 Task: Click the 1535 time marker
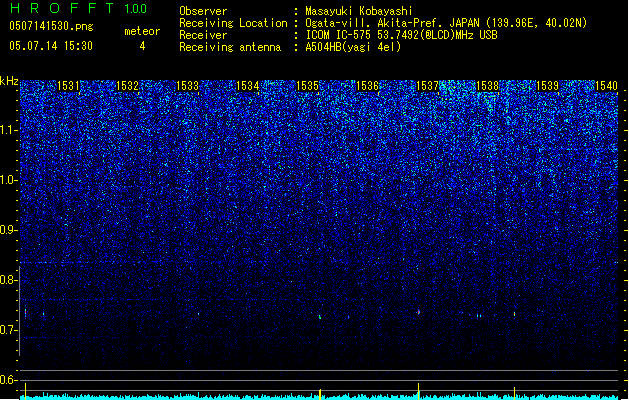(x=307, y=86)
